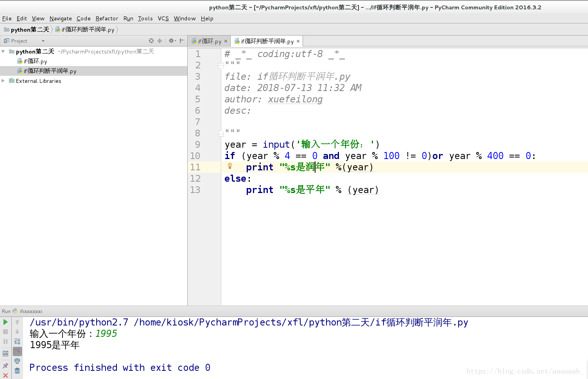
Task: Hide the Project panel with the hide icon
Action: [x=182, y=41]
